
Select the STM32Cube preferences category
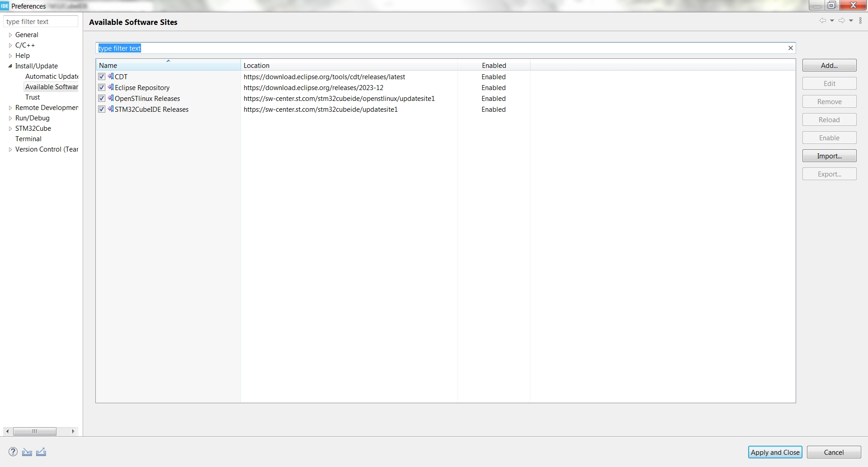33,129
